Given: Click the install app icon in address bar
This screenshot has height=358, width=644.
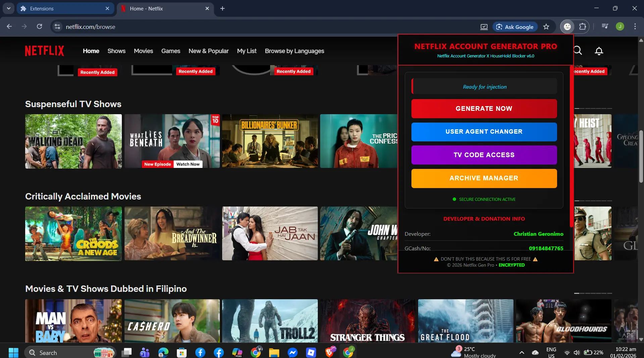Looking at the screenshot, I should coord(484,27).
